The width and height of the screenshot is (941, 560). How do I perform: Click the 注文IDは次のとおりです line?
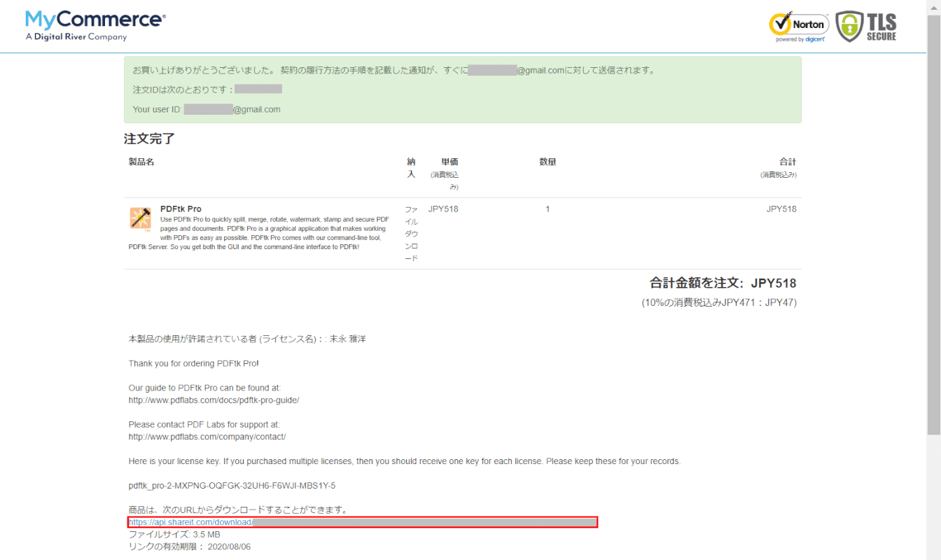(x=207, y=90)
